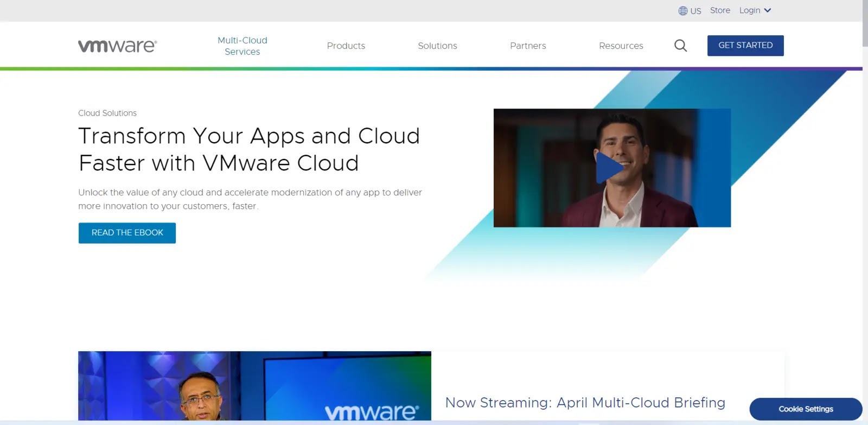This screenshot has height=425, width=868.
Task: Play the hero video
Action: coord(610,168)
